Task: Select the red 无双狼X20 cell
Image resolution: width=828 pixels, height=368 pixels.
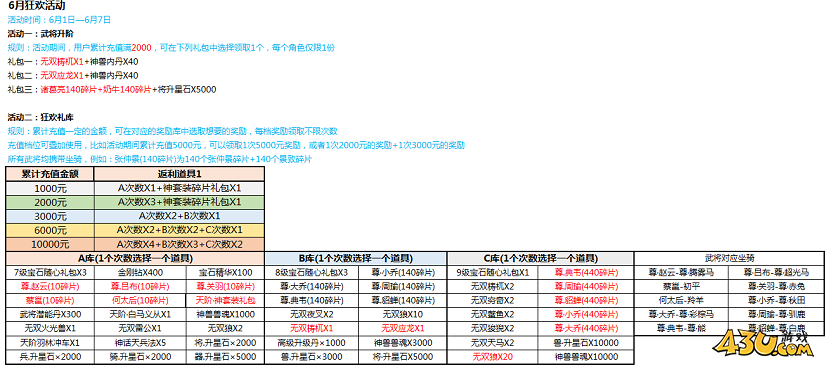Action: pos(493,356)
